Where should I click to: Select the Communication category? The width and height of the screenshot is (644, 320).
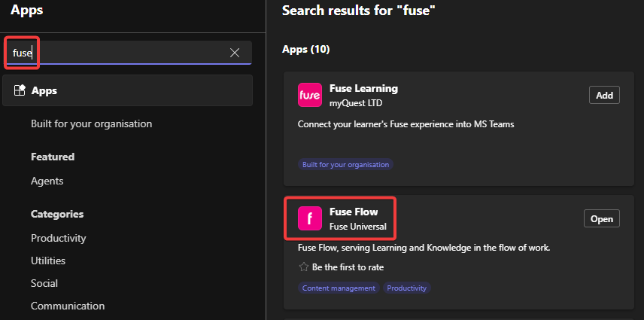pos(68,306)
